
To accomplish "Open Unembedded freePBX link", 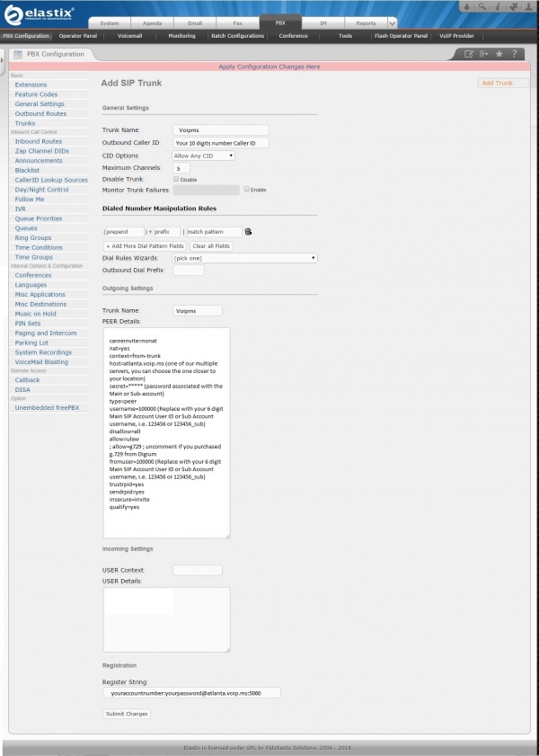I will tap(48, 407).
